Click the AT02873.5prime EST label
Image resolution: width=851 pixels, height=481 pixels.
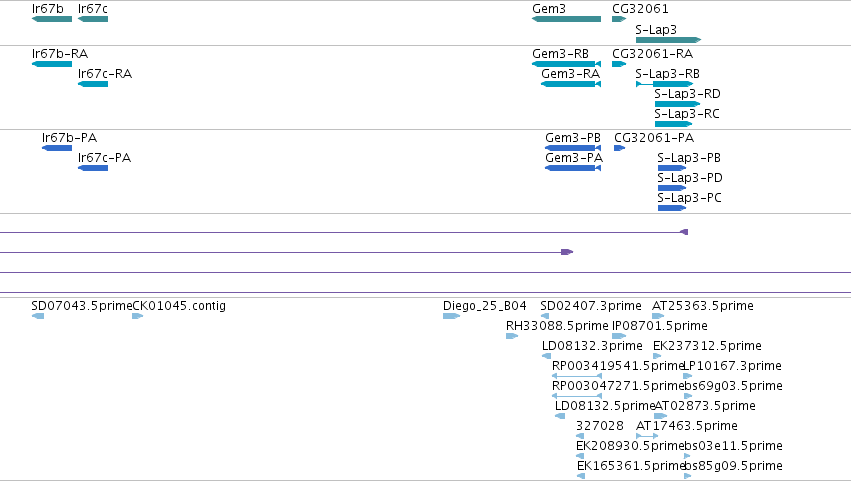click(706, 407)
